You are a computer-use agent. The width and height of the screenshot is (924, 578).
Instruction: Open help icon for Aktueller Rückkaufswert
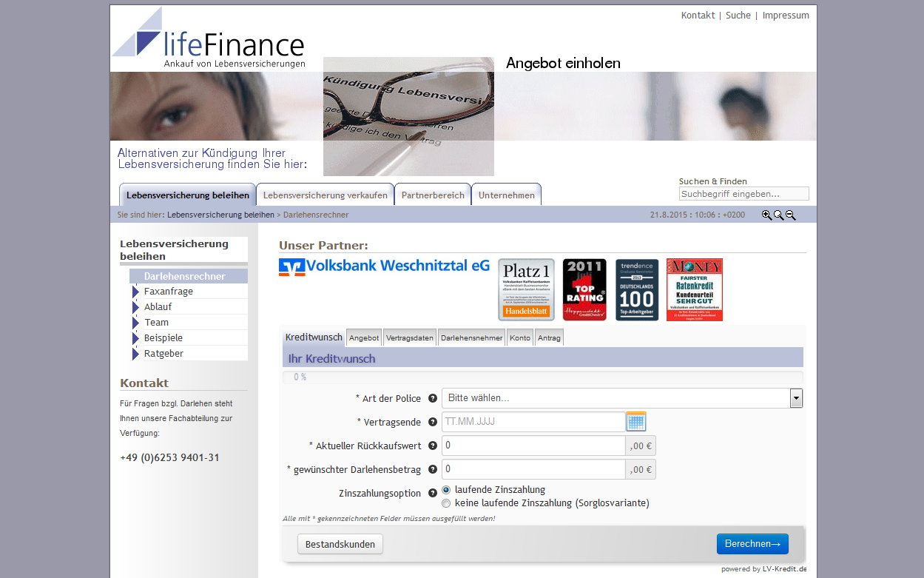[x=433, y=446]
